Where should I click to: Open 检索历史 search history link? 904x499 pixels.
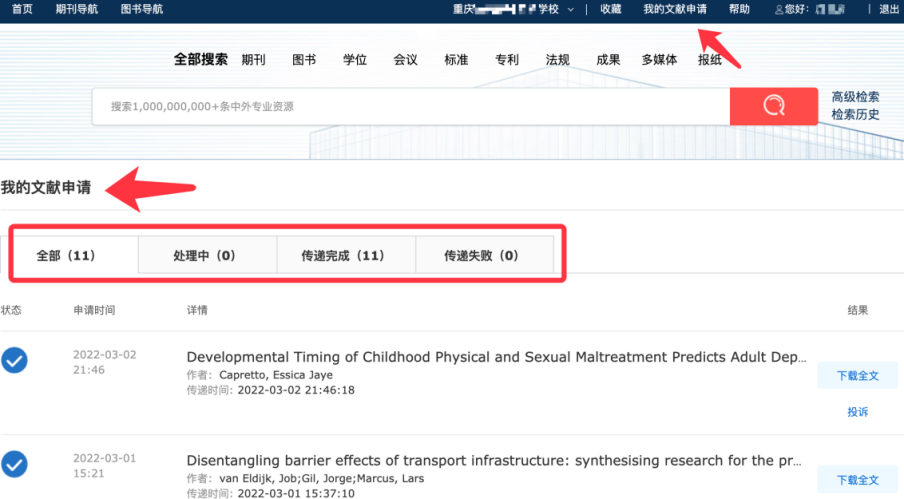[855, 114]
